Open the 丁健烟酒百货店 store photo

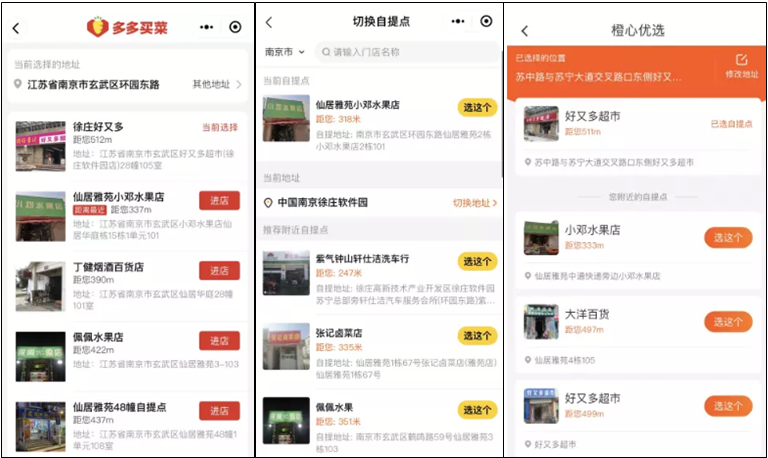click(x=41, y=286)
